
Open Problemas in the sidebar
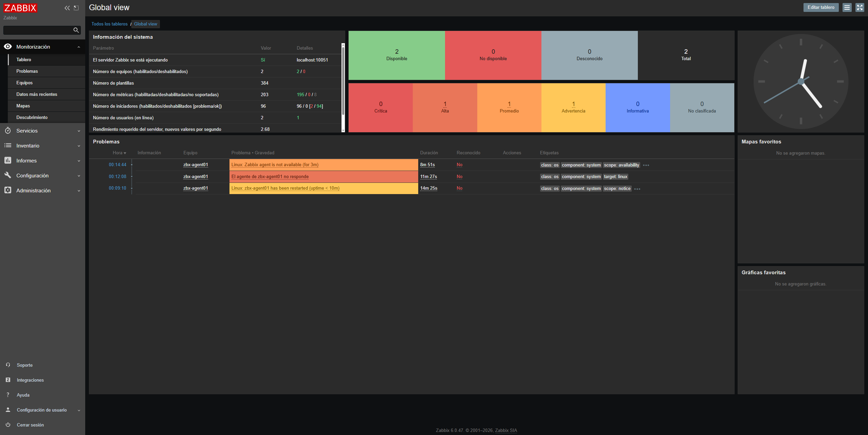[x=47, y=71]
